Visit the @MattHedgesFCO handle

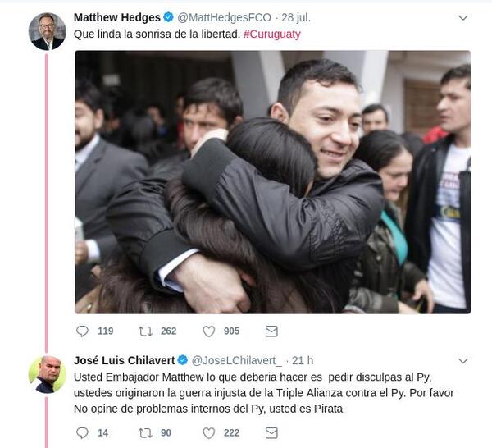tap(224, 17)
